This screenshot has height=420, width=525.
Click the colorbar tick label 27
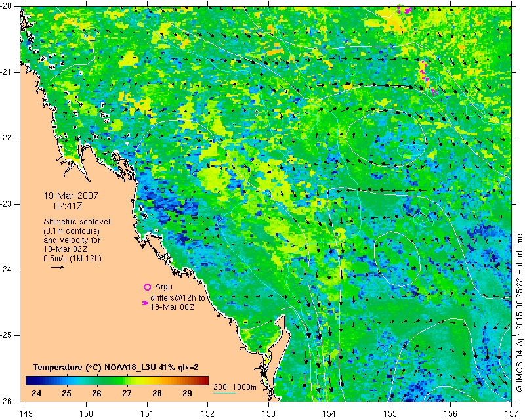tap(127, 393)
